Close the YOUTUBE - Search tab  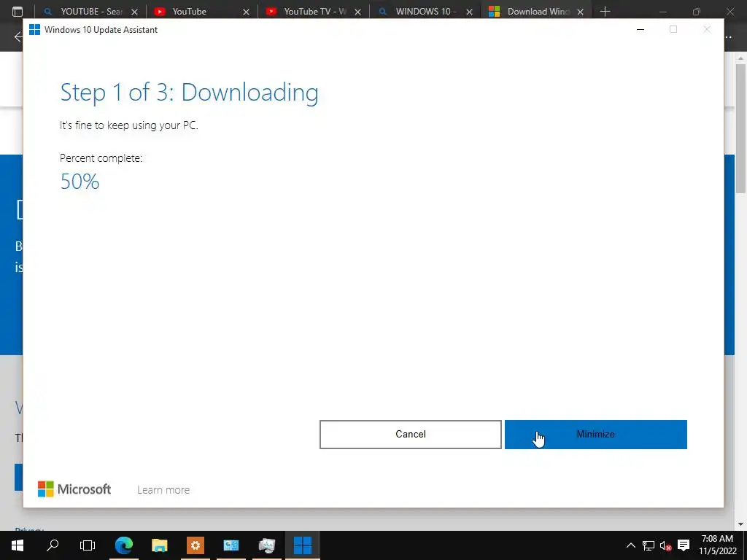tap(135, 12)
